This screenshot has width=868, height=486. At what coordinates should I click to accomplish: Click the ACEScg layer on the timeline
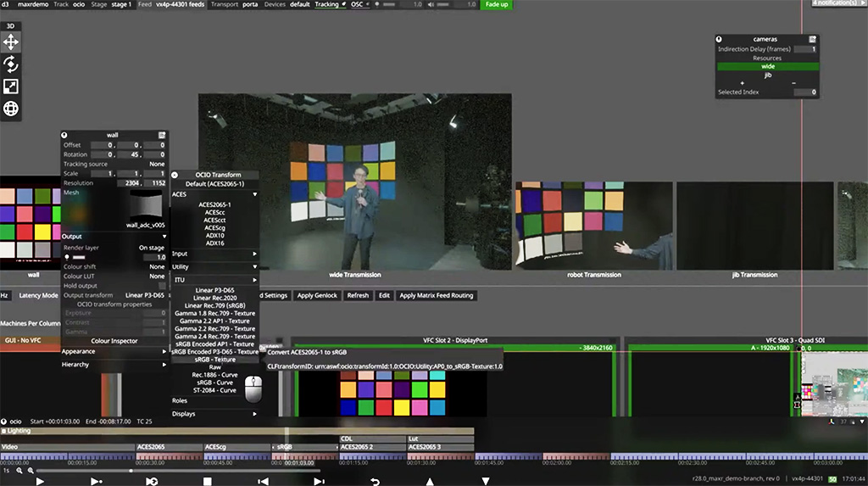coord(237,447)
